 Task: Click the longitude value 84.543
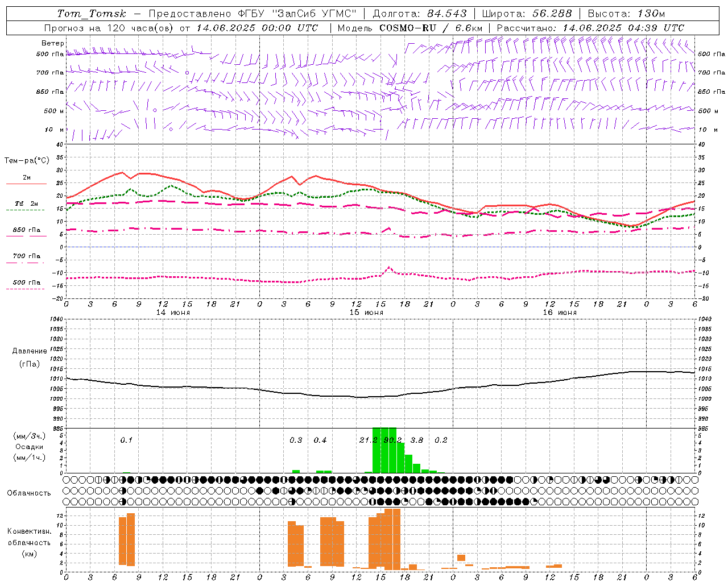click(x=447, y=14)
